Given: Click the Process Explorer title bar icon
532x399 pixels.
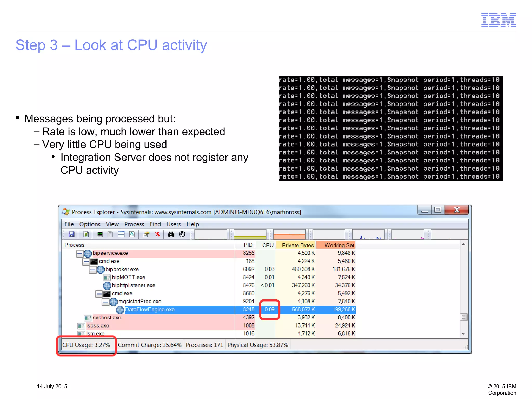Looking at the screenshot, I should pos(66,212).
